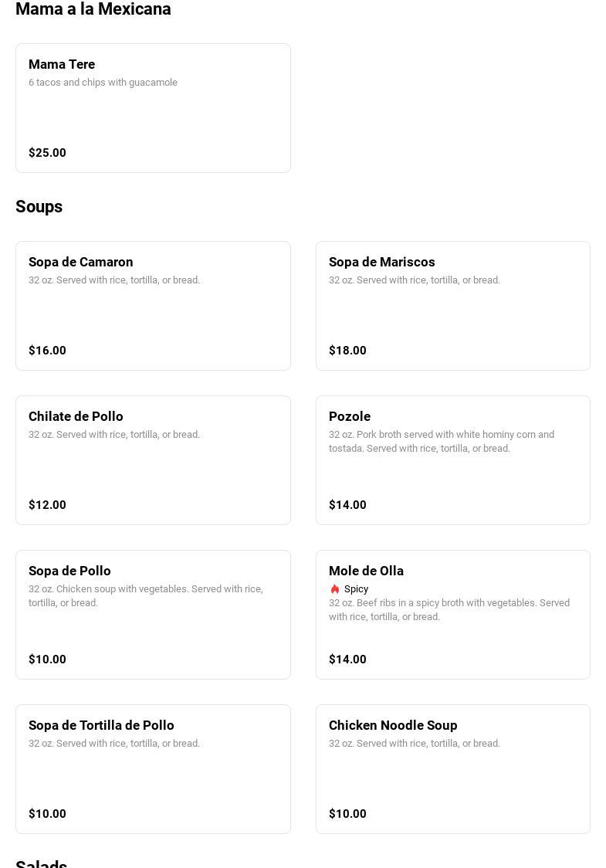The height and width of the screenshot is (868, 606).
Task: Click the Spicy label on Mole de Olla
Action: click(x=356, y=589)
